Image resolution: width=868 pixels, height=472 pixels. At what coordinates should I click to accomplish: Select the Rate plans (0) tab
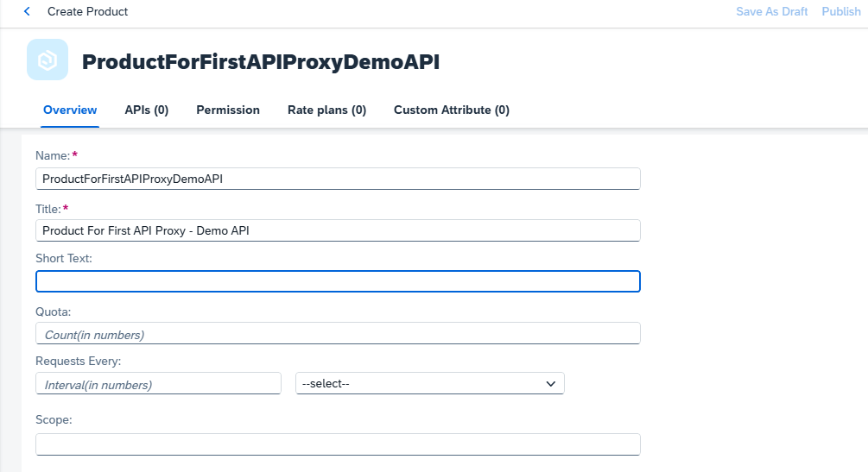[x=326, y=110]
